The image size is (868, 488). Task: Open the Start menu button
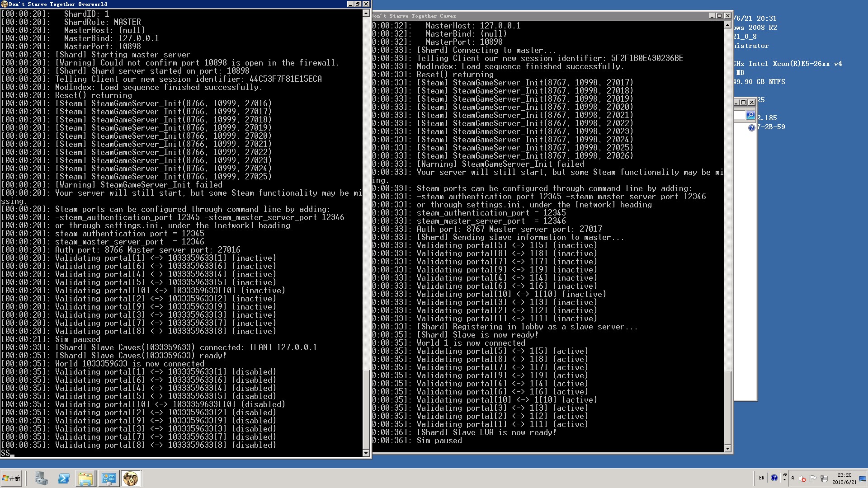pyautogui.click(x=12, y=478)
